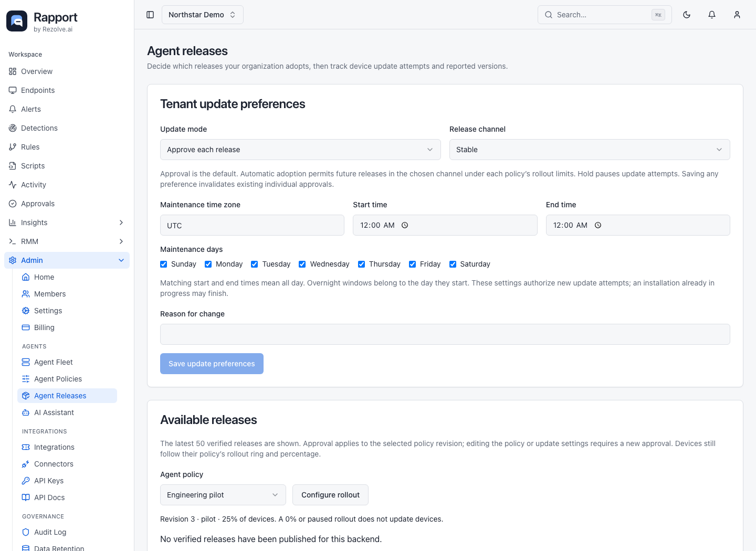Uncheck the Tuesday maintenance day
Image resolution: width=756 pixels, height=551 pixels.
pyautogui.click(x=255, y=264)
